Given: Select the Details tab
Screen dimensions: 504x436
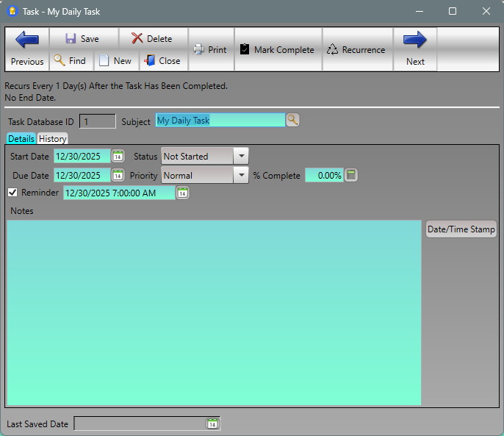Looking at the screenshot, I should (x=21, y=139).
